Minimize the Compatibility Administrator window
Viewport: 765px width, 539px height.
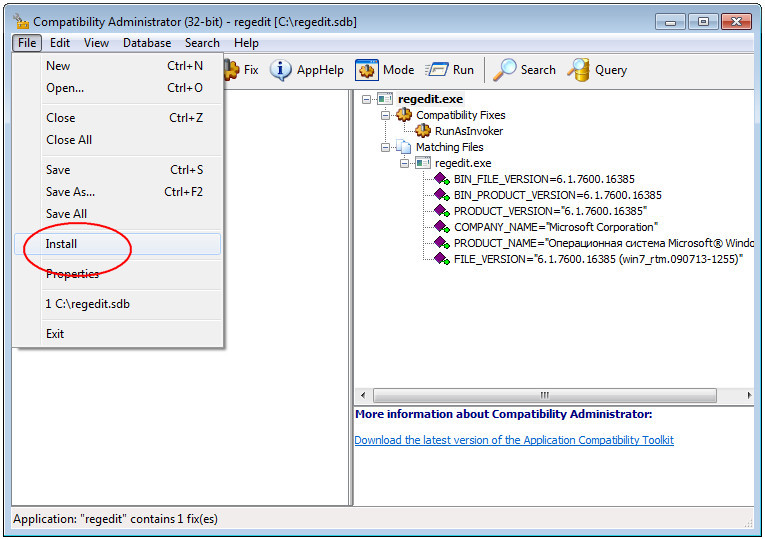[670, 22]
